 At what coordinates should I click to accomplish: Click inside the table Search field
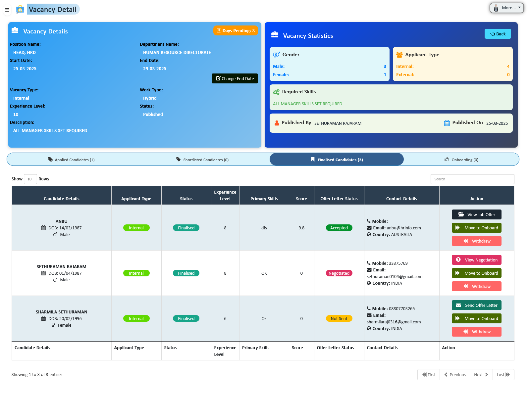(x=472, y=179)
